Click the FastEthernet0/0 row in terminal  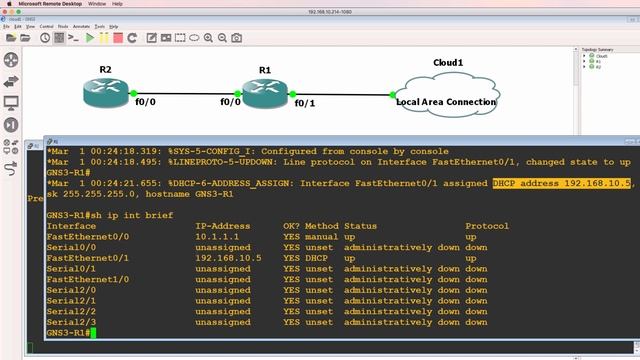(278, 237)
